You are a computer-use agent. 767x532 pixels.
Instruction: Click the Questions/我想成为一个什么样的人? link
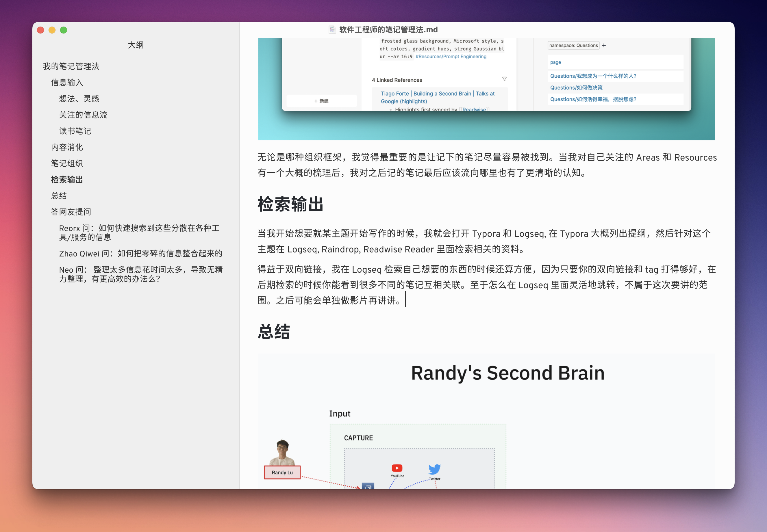(x=593, y=76)
